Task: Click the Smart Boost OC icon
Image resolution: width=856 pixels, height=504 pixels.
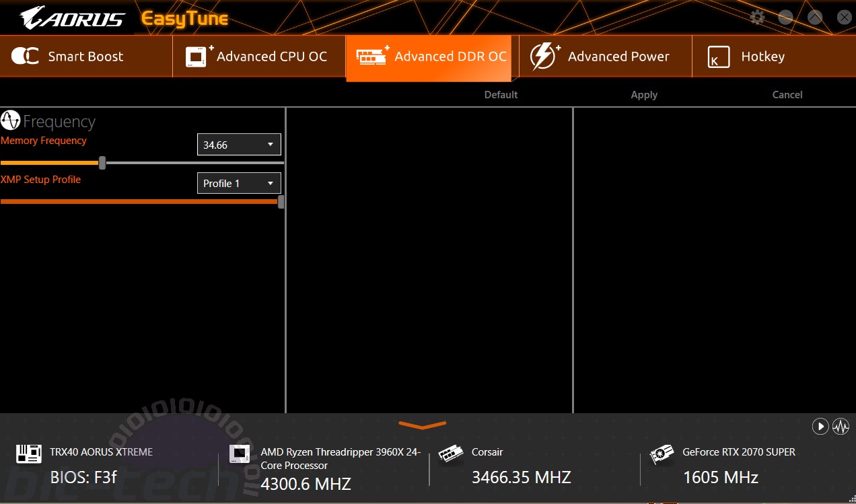Action: (25, 57)
